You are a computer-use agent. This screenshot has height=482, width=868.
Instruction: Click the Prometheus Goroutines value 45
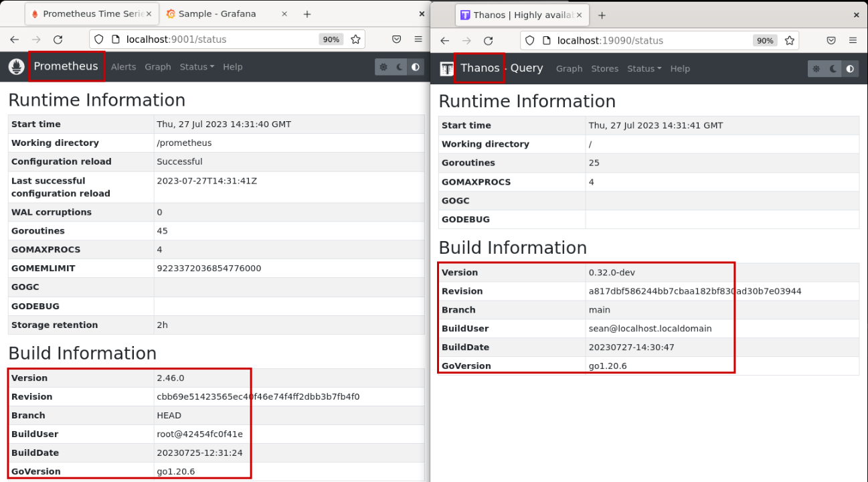(162, 231)
